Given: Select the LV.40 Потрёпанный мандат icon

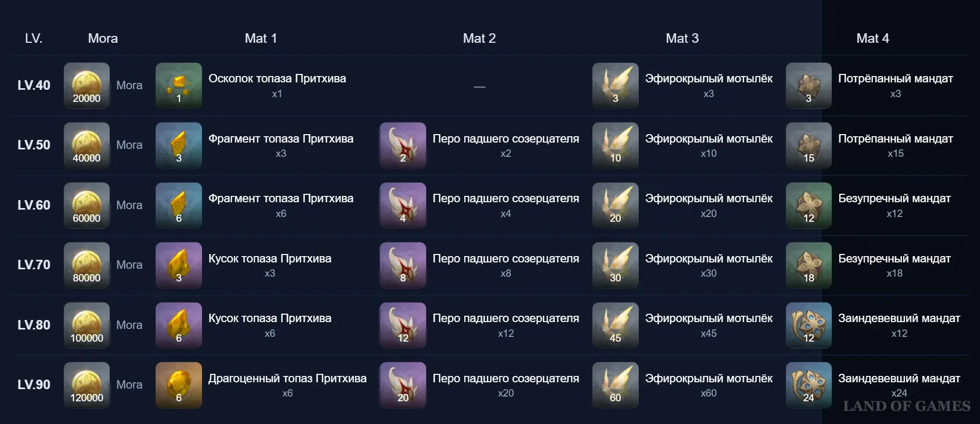Looking at the screenshot, I should (x=808, y=86).
